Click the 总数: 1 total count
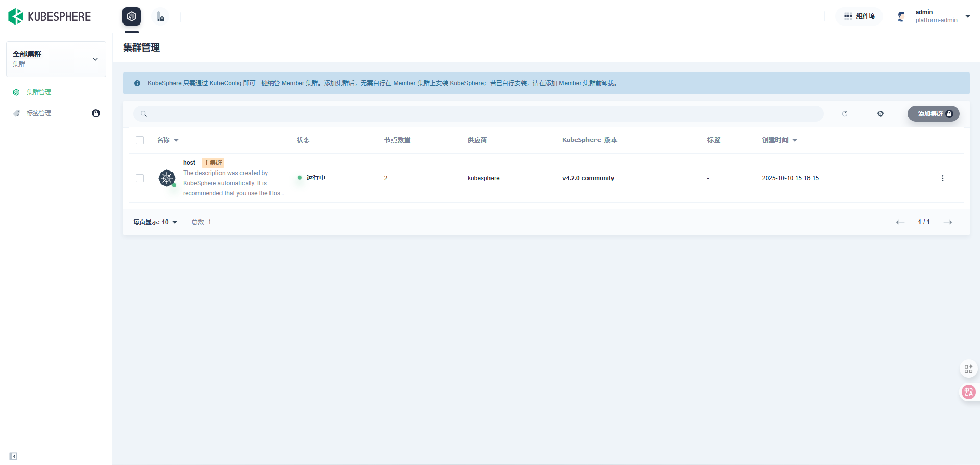 201,222
